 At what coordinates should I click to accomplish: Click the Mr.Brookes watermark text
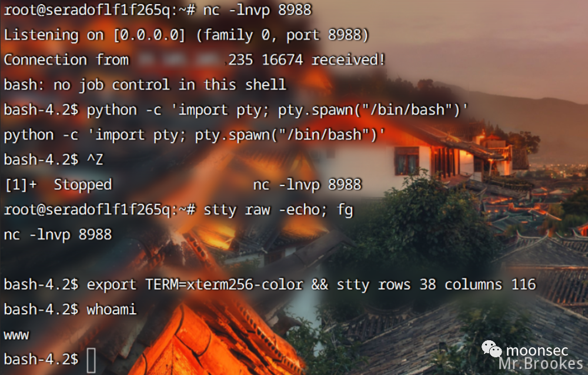[541, 363]
